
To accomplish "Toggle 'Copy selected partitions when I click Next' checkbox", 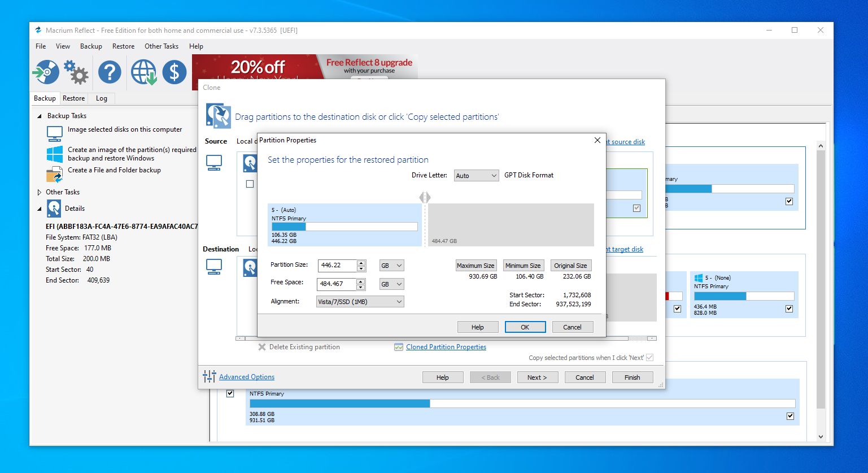I will pyautogui.click(x=649, y=357).
